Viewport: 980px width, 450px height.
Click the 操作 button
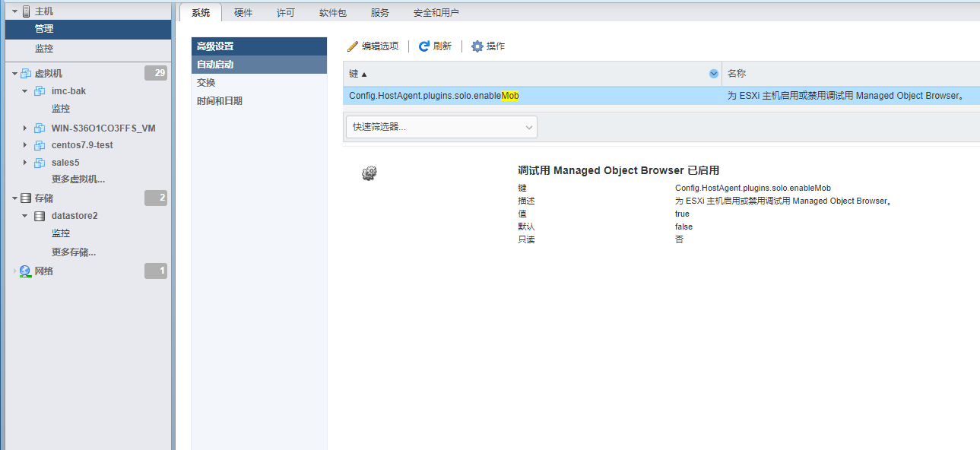pyautogui.click(x=488, y=46)
